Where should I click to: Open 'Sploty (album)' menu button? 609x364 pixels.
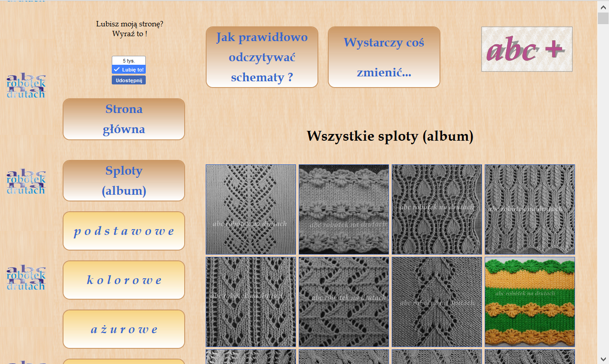[x=124, y=181]
